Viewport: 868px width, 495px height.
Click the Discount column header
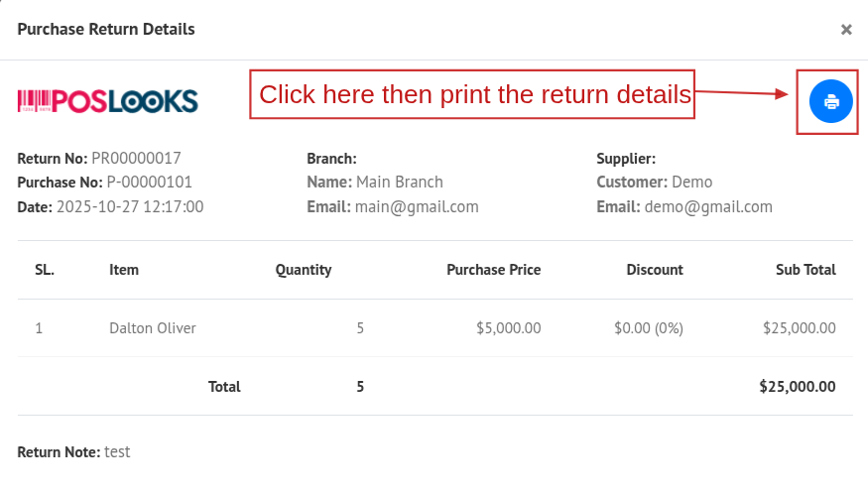coord(655,270)
